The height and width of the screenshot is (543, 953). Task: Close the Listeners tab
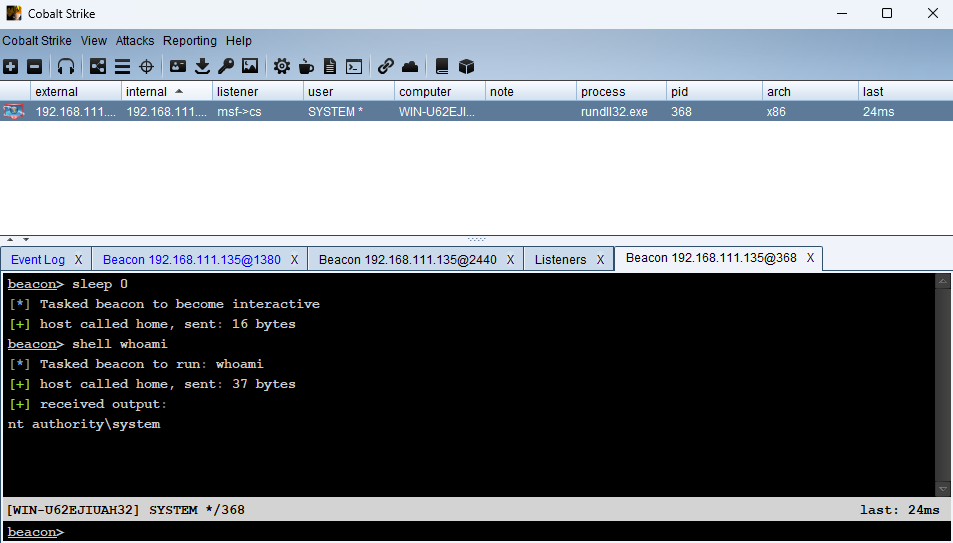(x=600, y=260)
